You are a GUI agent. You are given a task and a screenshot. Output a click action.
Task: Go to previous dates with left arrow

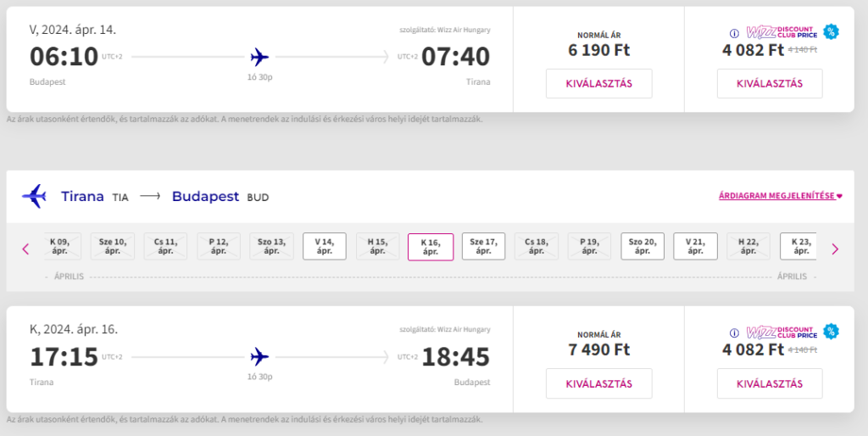point(25,249)
